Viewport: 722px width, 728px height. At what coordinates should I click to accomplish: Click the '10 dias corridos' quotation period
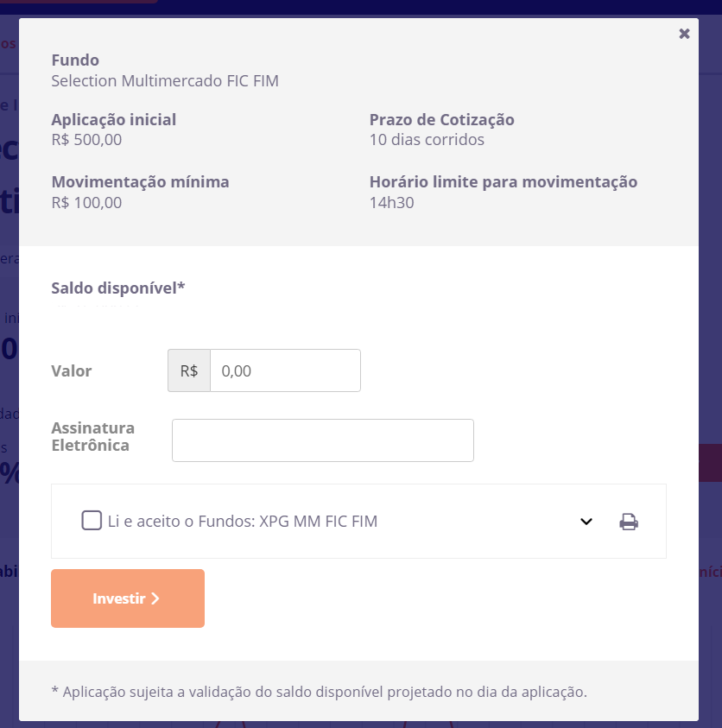[427, 140]
